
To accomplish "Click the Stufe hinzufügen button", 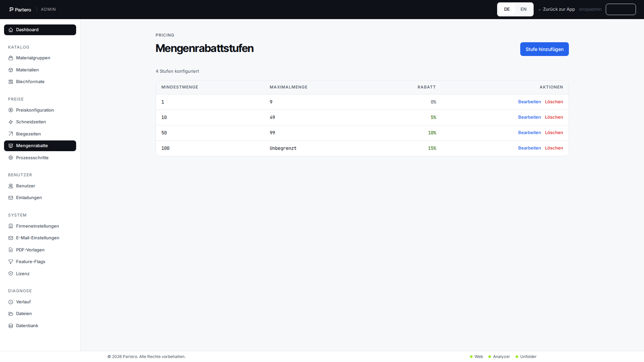I will coord(544,49).
